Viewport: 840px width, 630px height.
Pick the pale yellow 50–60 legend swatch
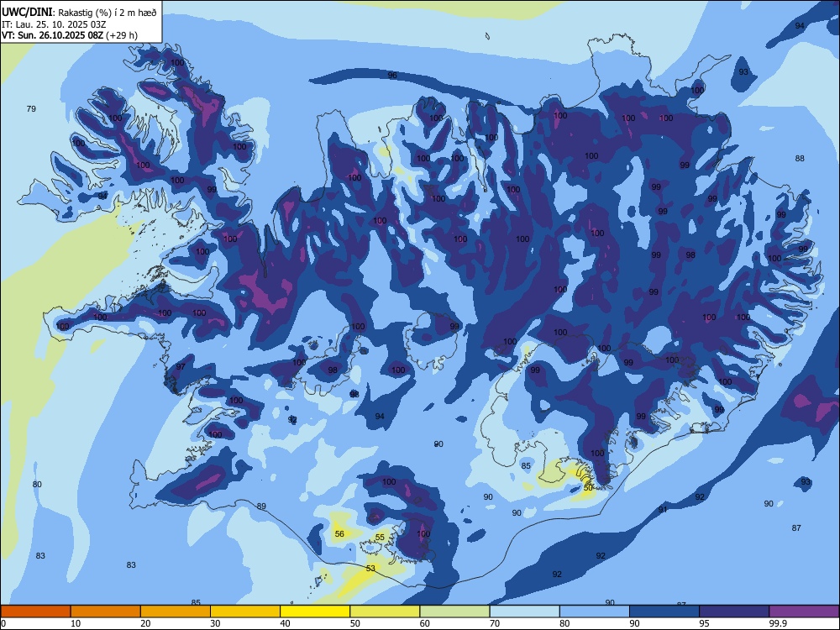[385, 612]
